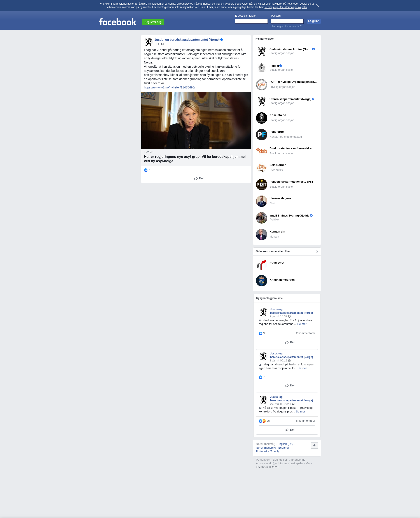
Task: Click the 'Registrer deg' button
Action: coord(153,22)
